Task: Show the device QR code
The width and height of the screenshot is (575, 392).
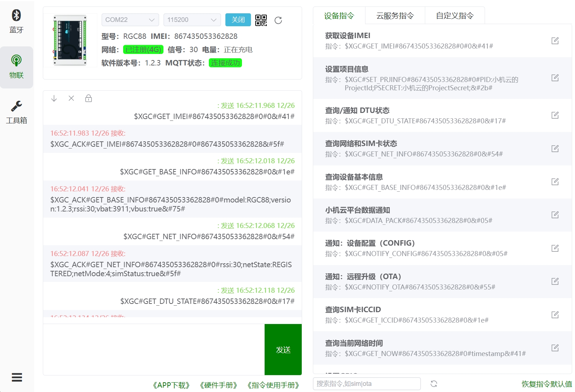Action: pos(261,20)
